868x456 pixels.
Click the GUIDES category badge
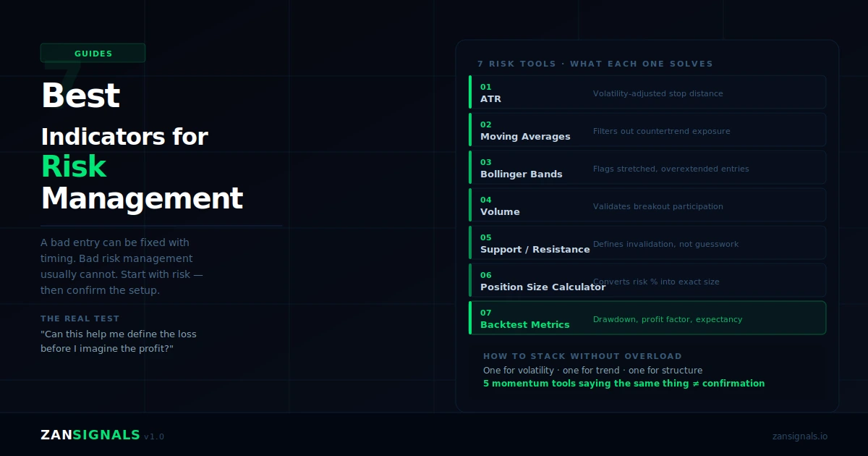click(93, 53)
